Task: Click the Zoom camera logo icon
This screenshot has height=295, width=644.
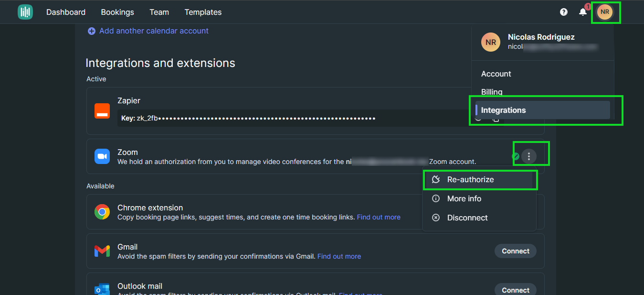Action: 102,156
